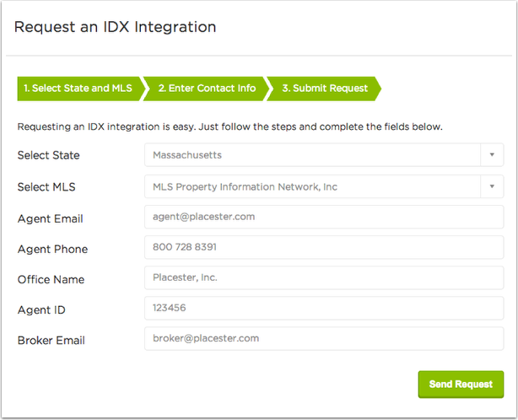Go to step 2 Enter Contact Info
The width and height of the screenshot is (518, 420).
207,89
